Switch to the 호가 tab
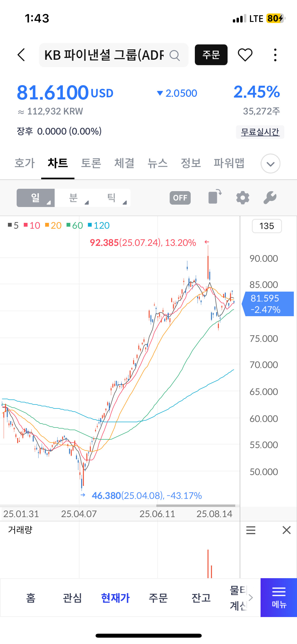297x644 pixels. pos(25,163)
